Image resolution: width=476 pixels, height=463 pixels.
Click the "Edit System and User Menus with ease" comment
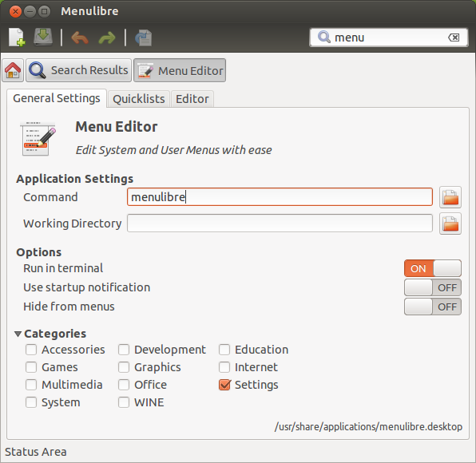(x=173, y=150)
